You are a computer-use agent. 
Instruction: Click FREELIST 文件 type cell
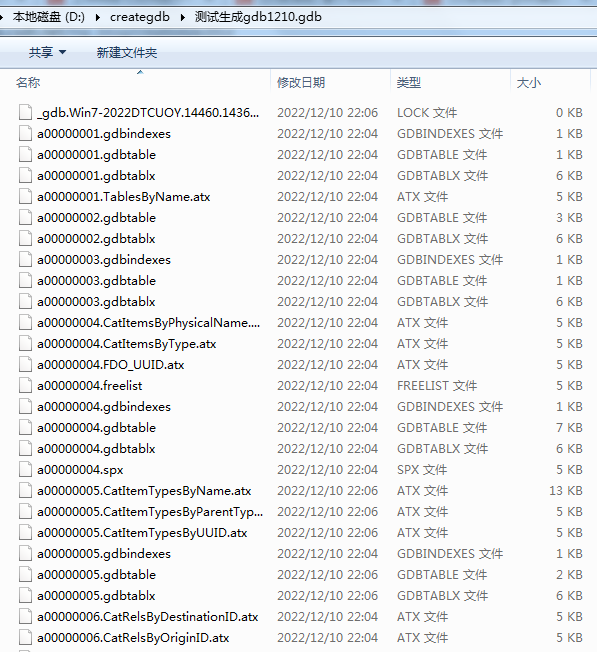[x=437, y=385]
